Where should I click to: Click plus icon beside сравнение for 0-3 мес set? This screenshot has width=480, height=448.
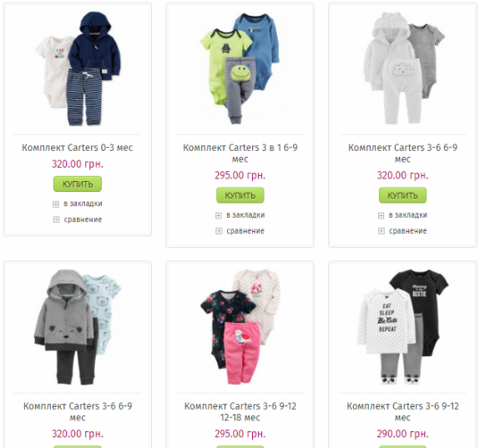[56, 219]
